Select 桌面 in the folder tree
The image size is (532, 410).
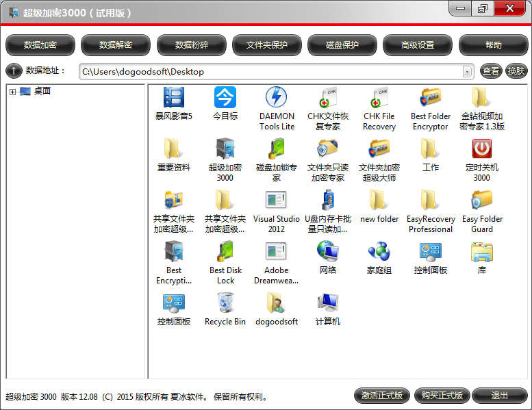point(42,91)
